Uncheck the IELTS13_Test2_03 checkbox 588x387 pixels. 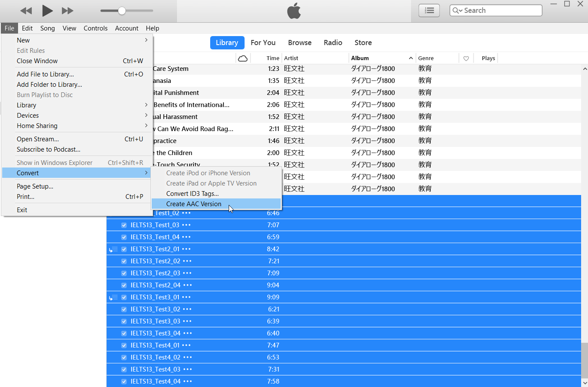pos(124,273)
